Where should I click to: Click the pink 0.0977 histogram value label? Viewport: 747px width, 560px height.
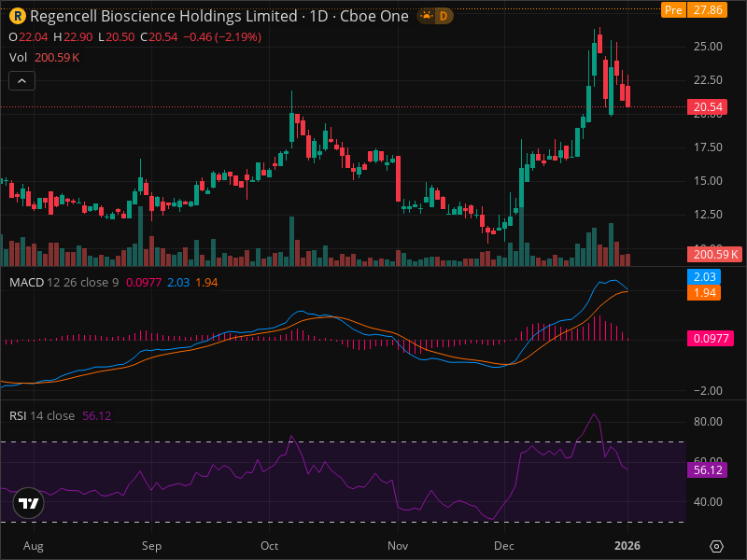[711, 339]
